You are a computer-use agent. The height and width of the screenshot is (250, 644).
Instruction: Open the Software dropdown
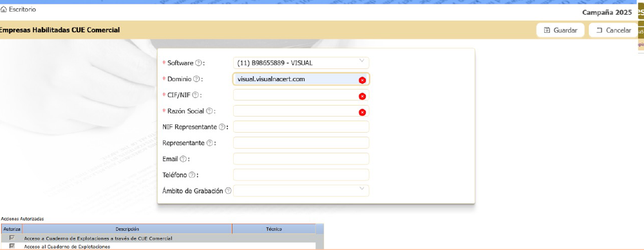coord(301,63)
